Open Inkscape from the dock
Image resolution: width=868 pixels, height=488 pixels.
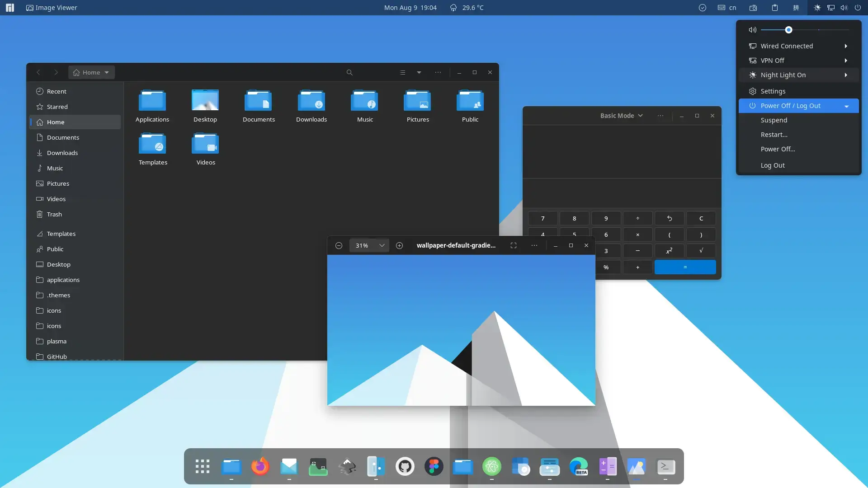pyautogui.click(x=347, y=467)
